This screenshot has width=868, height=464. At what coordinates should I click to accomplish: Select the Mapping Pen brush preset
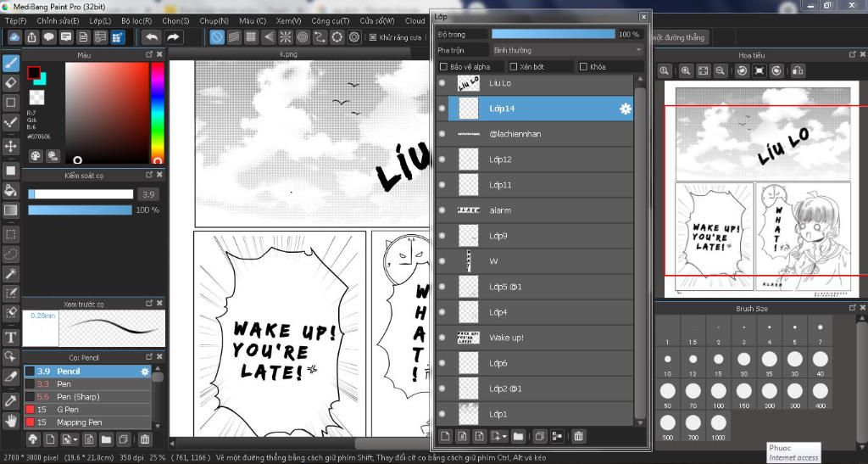tap(87, 422)
